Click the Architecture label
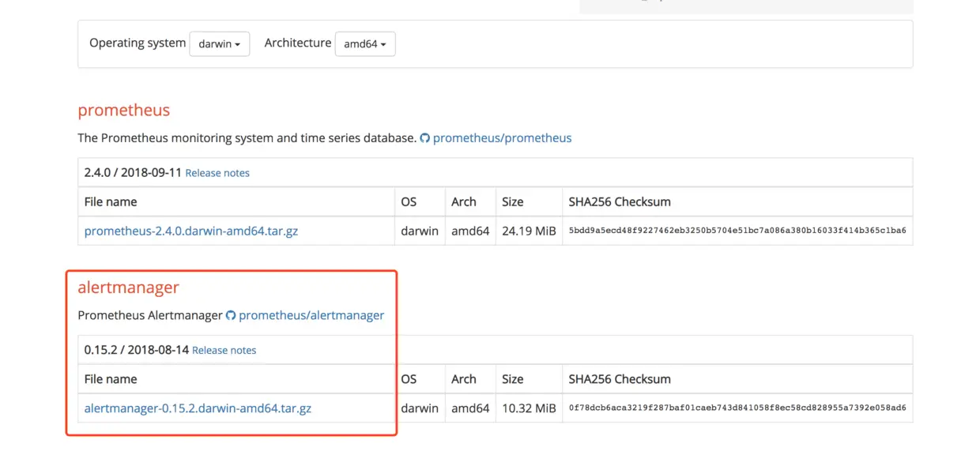The image size is (980, 455). tap(298, 43)
